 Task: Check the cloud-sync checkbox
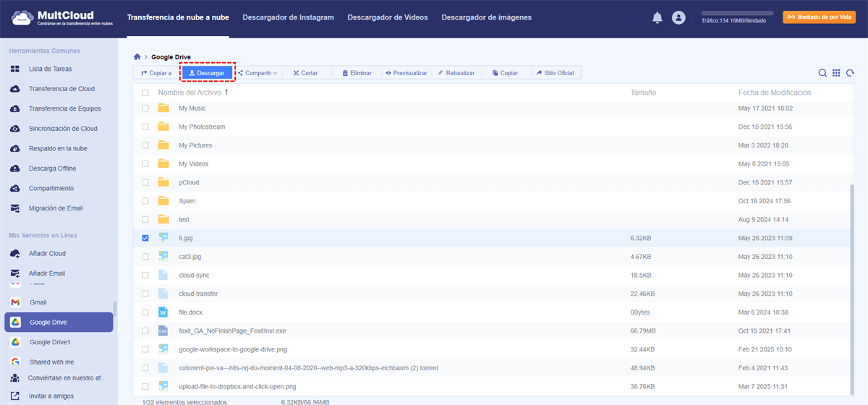pyautogui.click(x=145, y=275)
